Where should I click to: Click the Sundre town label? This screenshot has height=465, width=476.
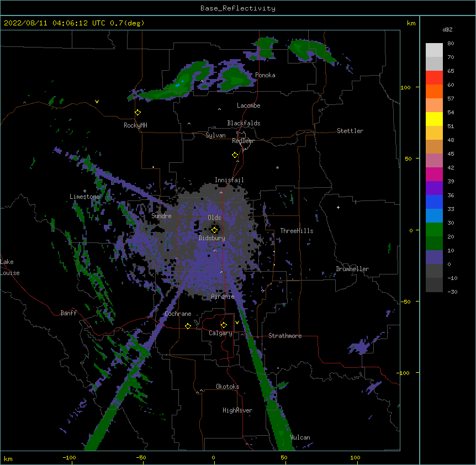click(161, 216)
